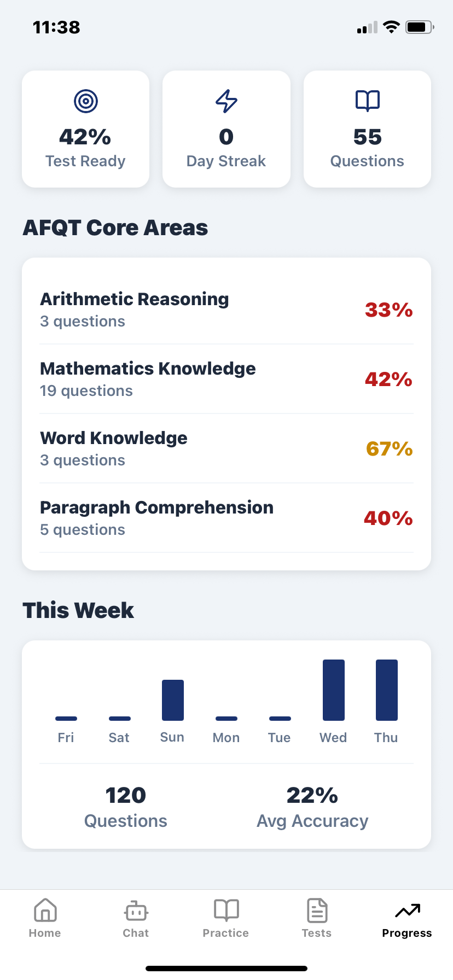Tap Word Knowledge showing 67%

coord(226,448)
